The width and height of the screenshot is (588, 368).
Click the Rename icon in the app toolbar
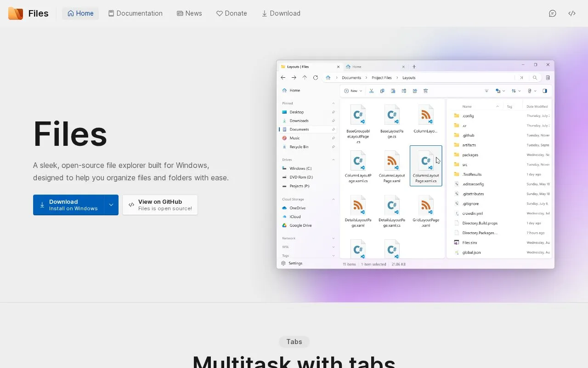404,91
